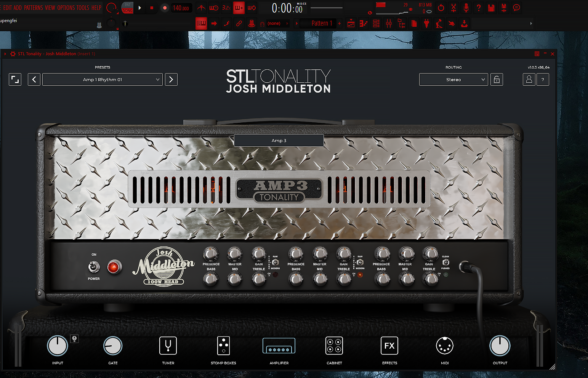Viewport: 588px width, 378px height.
Task: Open the ADD menu
Action: coord(18,8)
